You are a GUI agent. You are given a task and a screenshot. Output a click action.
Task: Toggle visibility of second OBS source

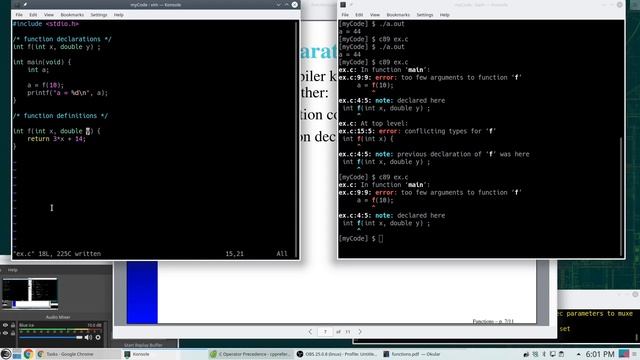[x=5, y=333]
